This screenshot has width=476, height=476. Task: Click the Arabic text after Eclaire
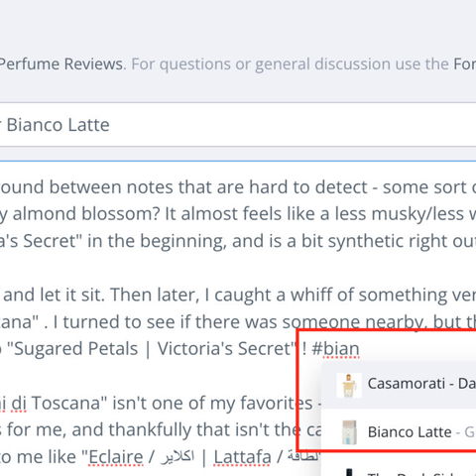pos(178,457)
